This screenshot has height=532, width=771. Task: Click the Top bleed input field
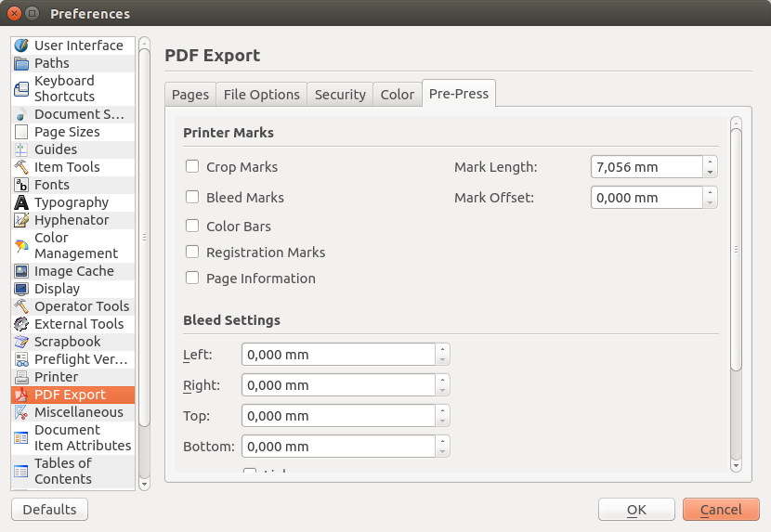point(339,416)
